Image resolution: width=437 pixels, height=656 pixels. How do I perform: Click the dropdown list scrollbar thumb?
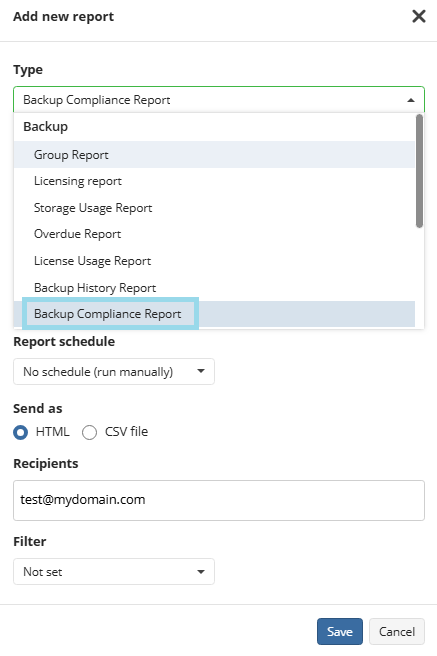tap(419, 171)
